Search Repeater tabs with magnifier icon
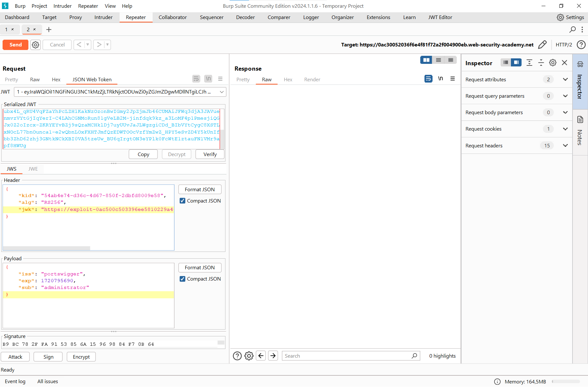 point(573,30)
